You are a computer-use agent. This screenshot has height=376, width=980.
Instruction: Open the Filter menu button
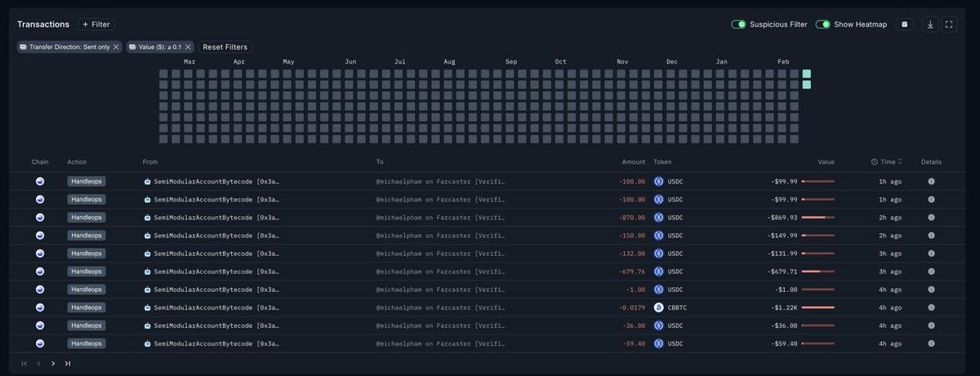point(96,24)
